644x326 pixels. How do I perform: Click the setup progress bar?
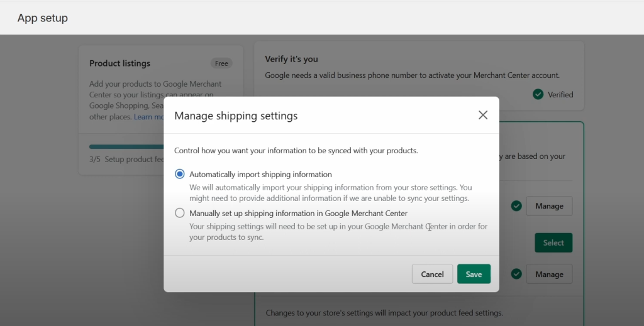(x=126, y=146)
